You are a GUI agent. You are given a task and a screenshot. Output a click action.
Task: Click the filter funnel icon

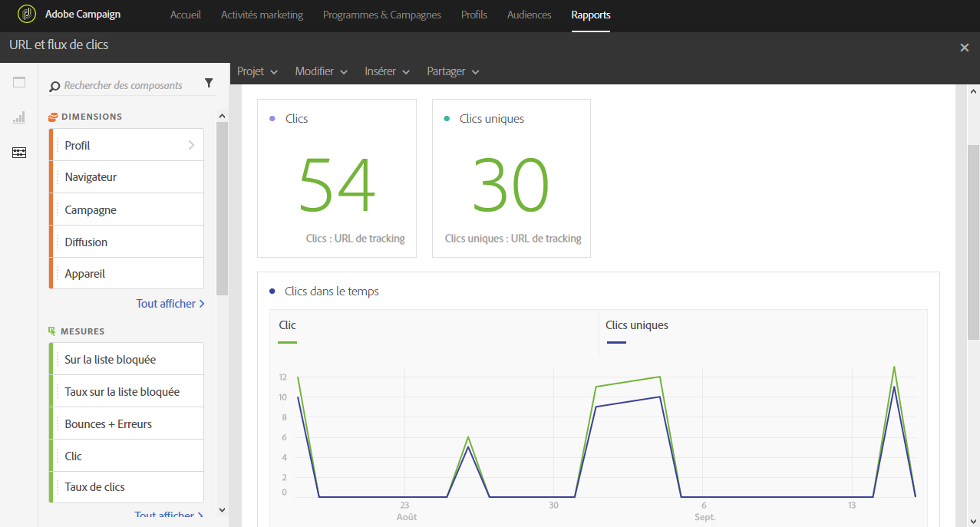(209, 84)
